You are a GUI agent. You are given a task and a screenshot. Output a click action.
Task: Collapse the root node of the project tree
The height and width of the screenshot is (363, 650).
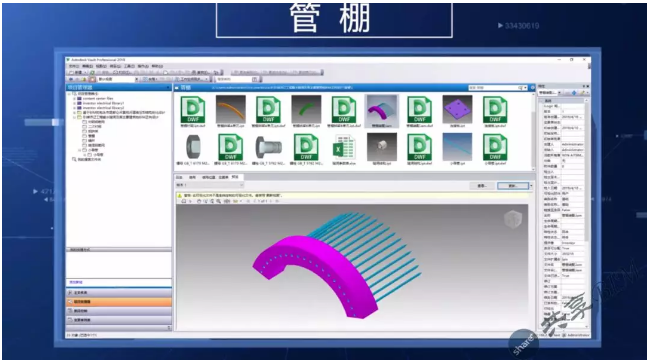pos(70,94)
